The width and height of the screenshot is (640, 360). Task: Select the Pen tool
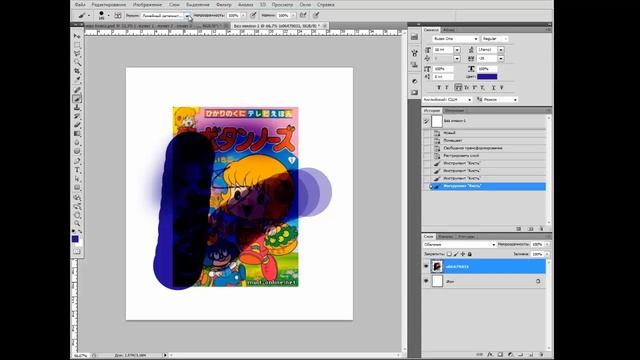point(77,162)
